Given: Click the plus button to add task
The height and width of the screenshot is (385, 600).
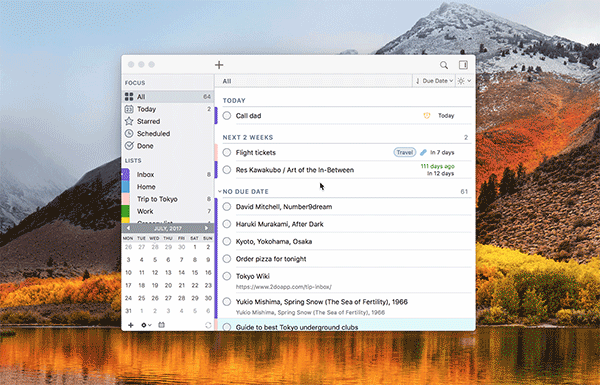Looking at the screenshot, I should tap(219, 65).
